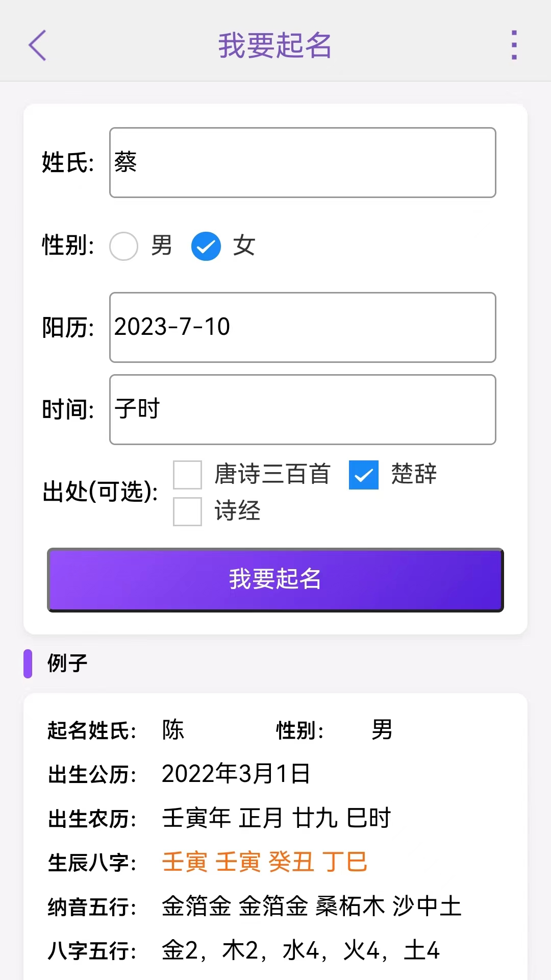Tap the 例子 section heading

coord(67,663)
